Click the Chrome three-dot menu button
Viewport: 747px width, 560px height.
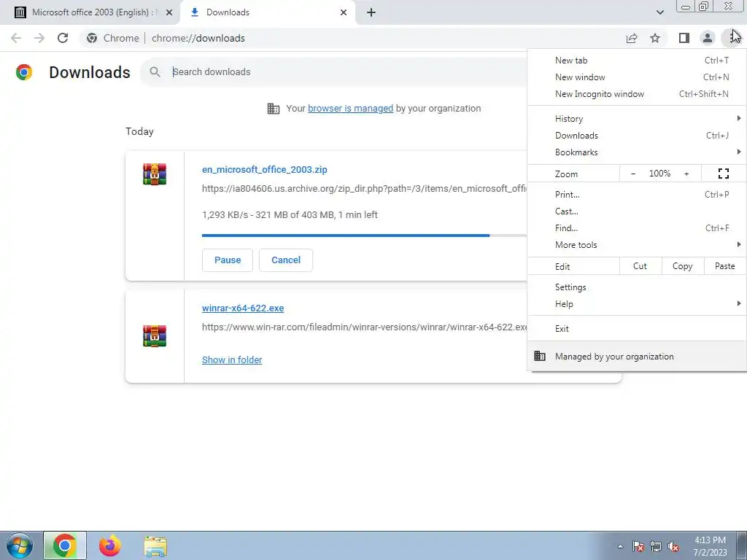(731, 38)
